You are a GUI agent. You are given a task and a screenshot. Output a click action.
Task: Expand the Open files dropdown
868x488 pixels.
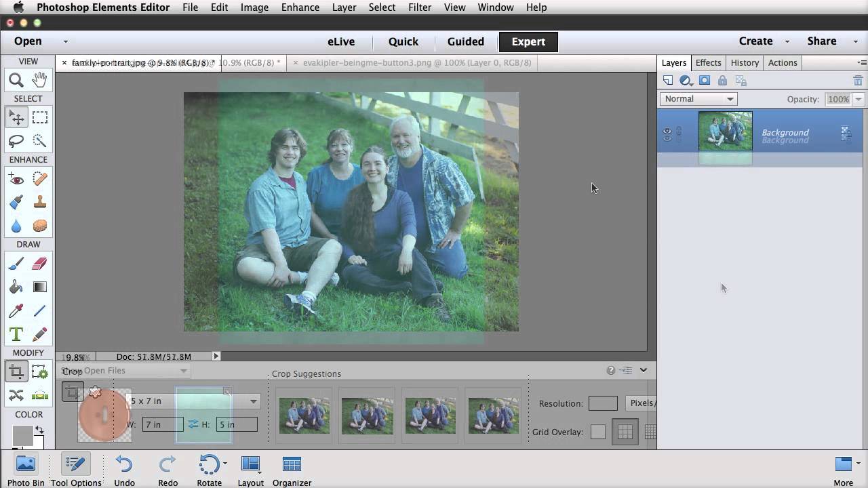[66, 41]
